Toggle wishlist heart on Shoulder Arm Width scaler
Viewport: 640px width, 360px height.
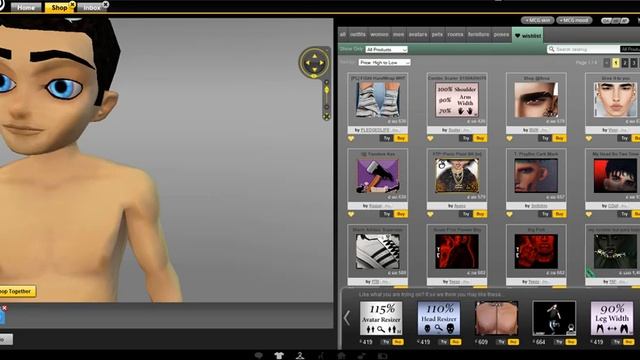(430, 138)
